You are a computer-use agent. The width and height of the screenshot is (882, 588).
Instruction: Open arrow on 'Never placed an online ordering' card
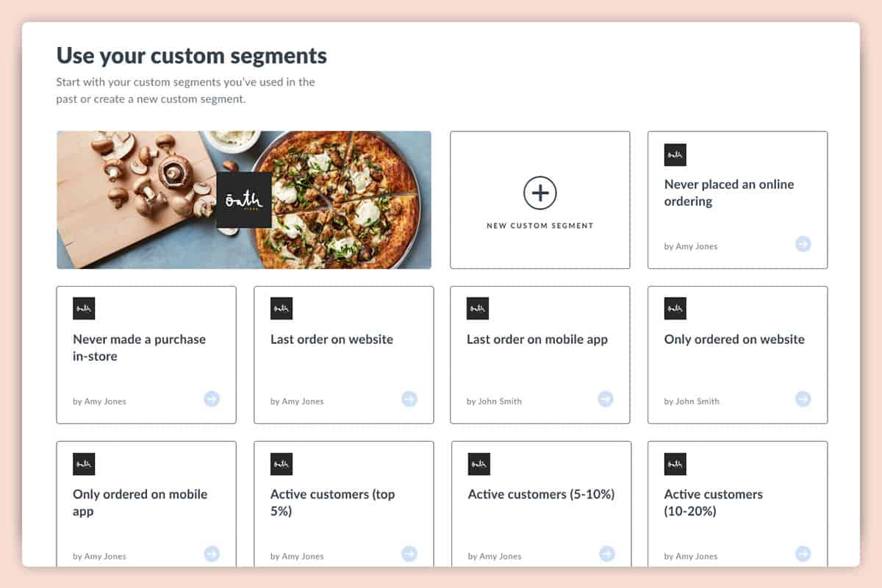click(803, 244)
